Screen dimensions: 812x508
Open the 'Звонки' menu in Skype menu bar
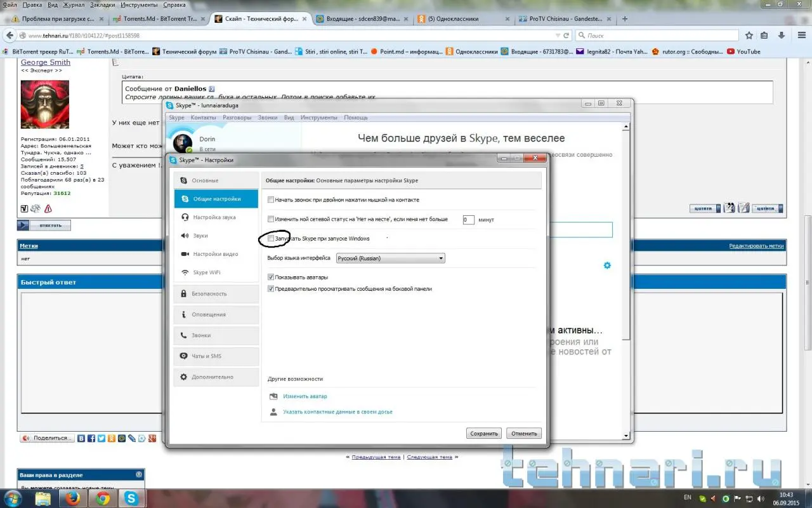268,117
